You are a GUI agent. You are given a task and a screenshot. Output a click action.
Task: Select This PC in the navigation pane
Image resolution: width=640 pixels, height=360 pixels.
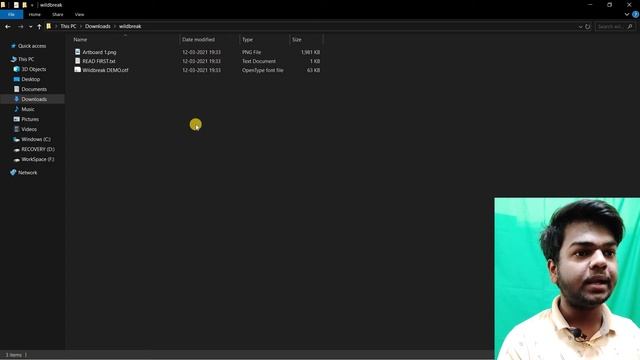pyautogui.click(x=26, y=59)
